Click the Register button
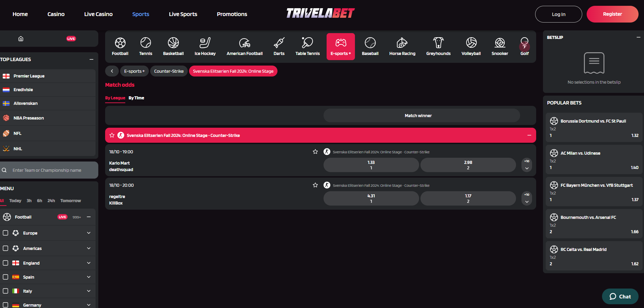The image size is (644, 308). click(613, 14)
